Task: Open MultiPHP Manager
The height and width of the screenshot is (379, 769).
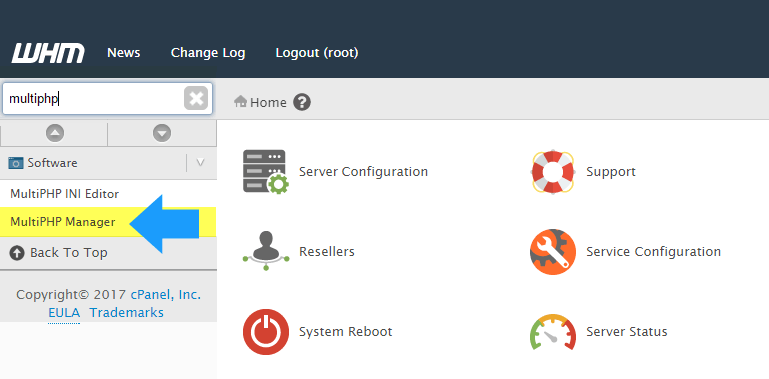Action: (63, 222)
